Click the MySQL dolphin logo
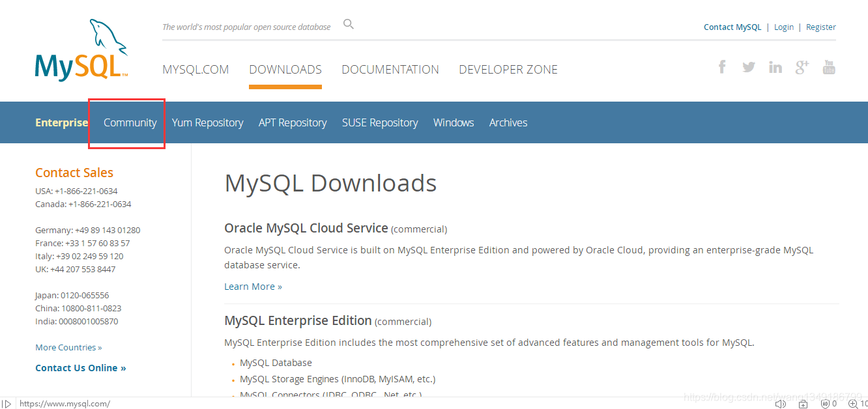The height and width of the screenshot is (409, 868). (81, 50)
